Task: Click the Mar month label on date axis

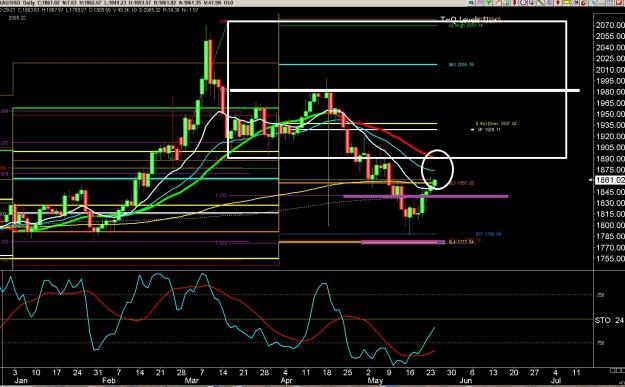Action: [192, 380]
